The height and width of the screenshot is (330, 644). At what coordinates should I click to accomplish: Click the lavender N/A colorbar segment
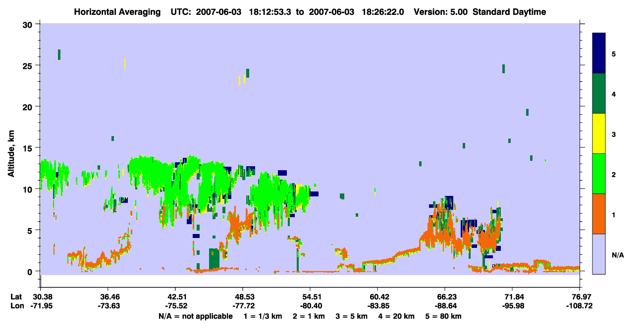(x=599, y=254)
